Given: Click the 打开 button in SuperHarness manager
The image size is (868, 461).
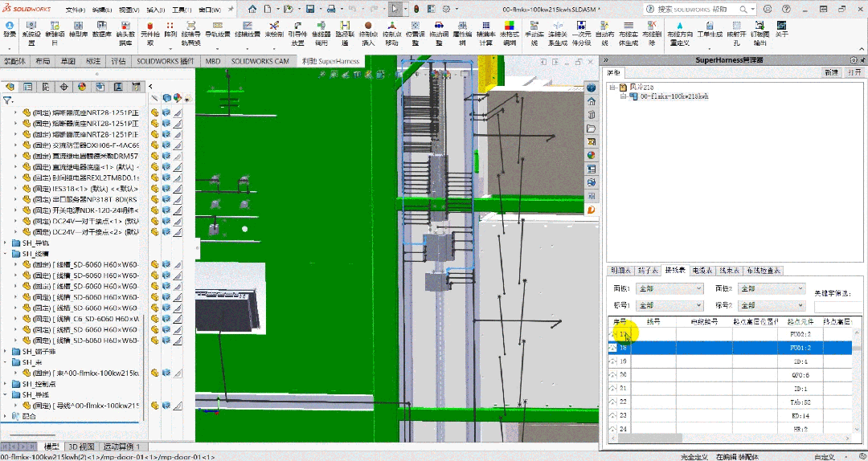Looking at the screenshot, I should tap(854, 72).
